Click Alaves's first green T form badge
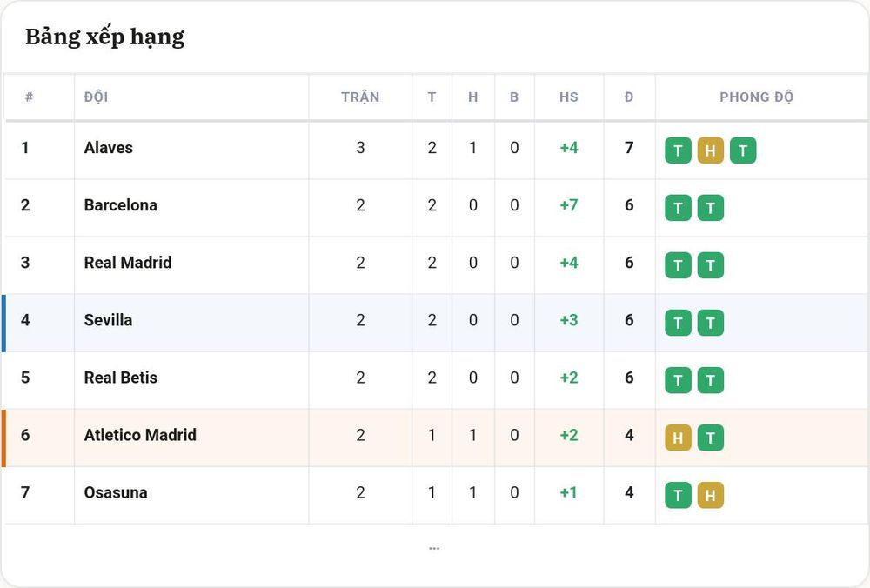Viewport: 870px width, 588px height. pos(678,150)
